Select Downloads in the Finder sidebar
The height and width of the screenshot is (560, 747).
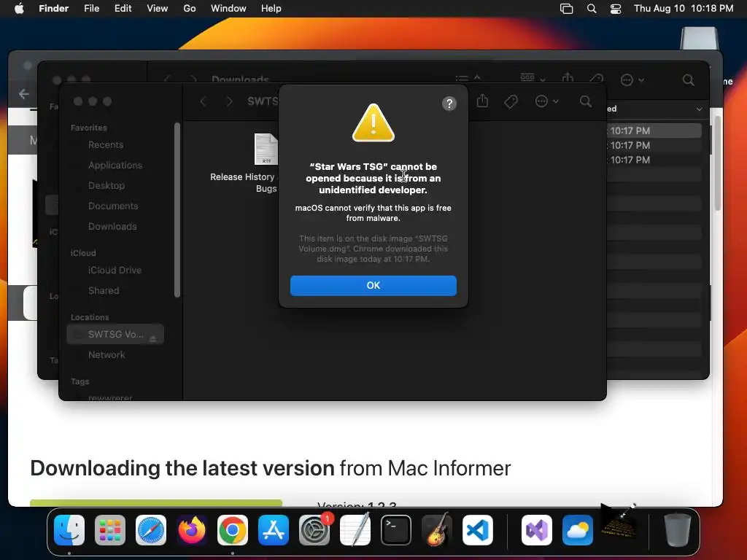point(112,227)
